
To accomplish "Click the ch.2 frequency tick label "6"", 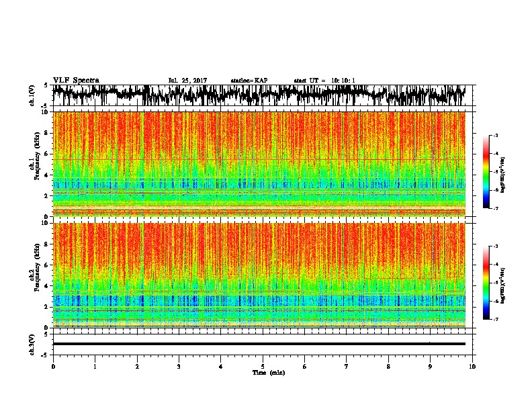I will click(x=47, y=265).
